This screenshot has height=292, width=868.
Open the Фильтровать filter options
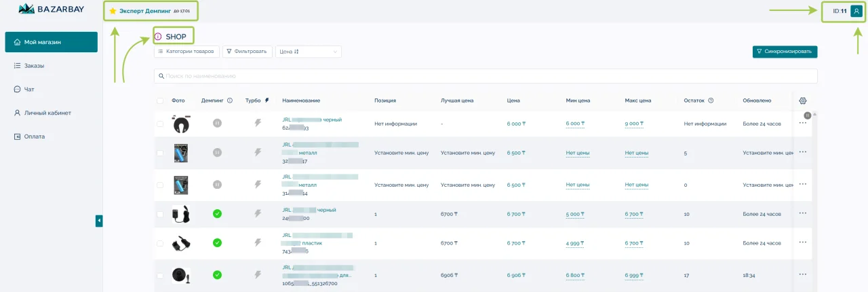[248, 52]
